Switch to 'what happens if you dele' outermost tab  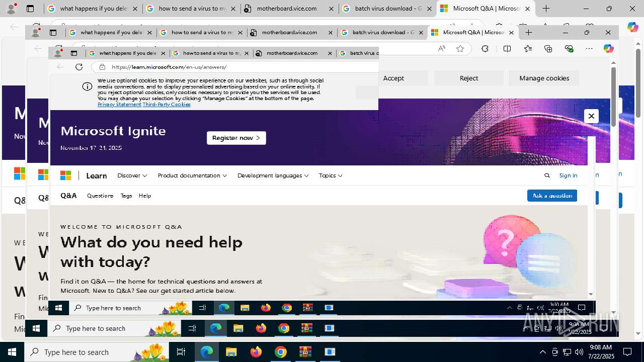pos(93,9)
